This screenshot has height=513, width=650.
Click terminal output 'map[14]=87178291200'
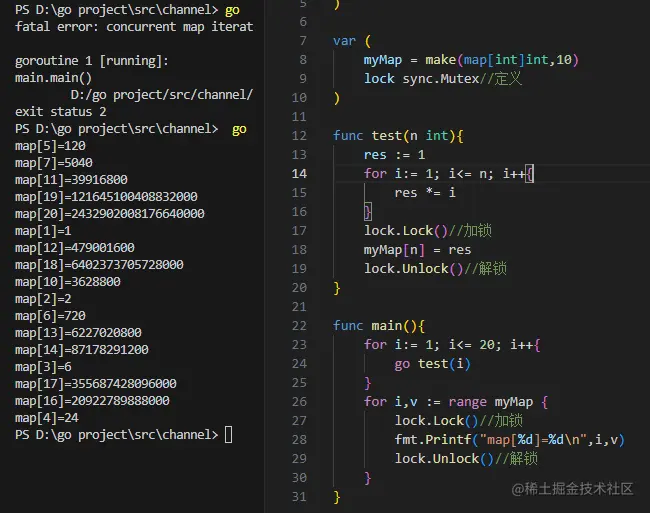pos(82,350)
